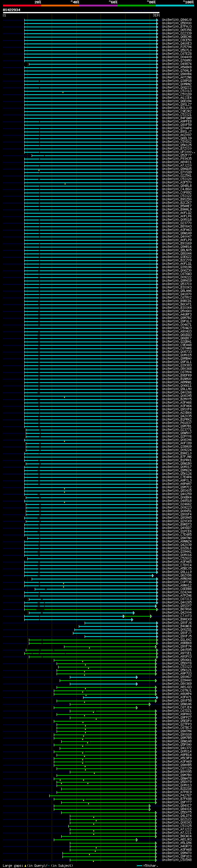The image size is (197, 868).
Task: Select label UniRef100_B6CWI4
Action: (177, 836)
